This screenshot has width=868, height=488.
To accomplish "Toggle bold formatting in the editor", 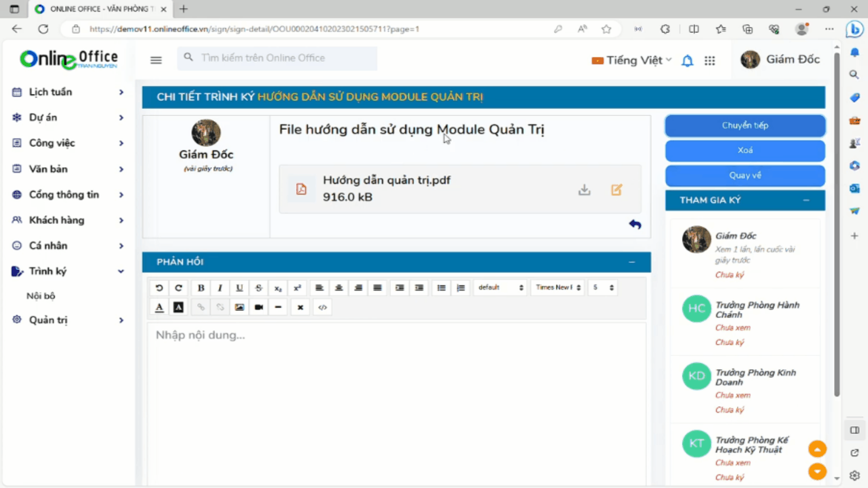I will pos(201,288).
